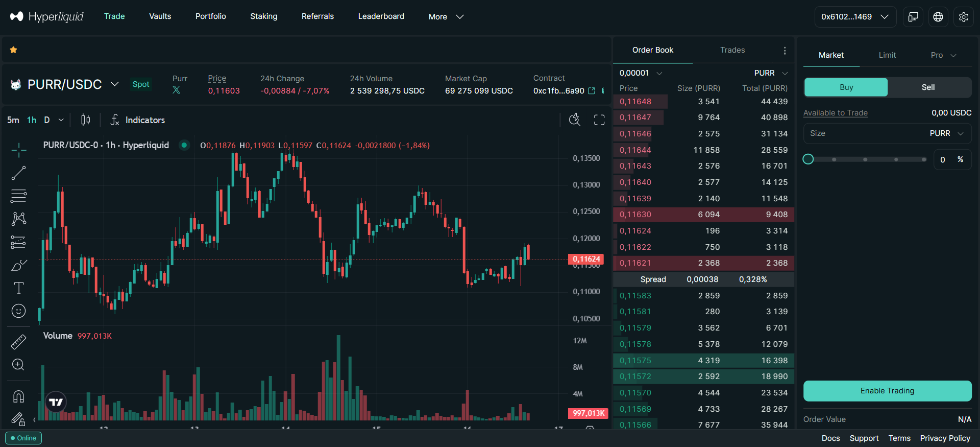Expand the PURR/USDC pair selector
This screenshot has width=980, height=447.
point(115,84)
